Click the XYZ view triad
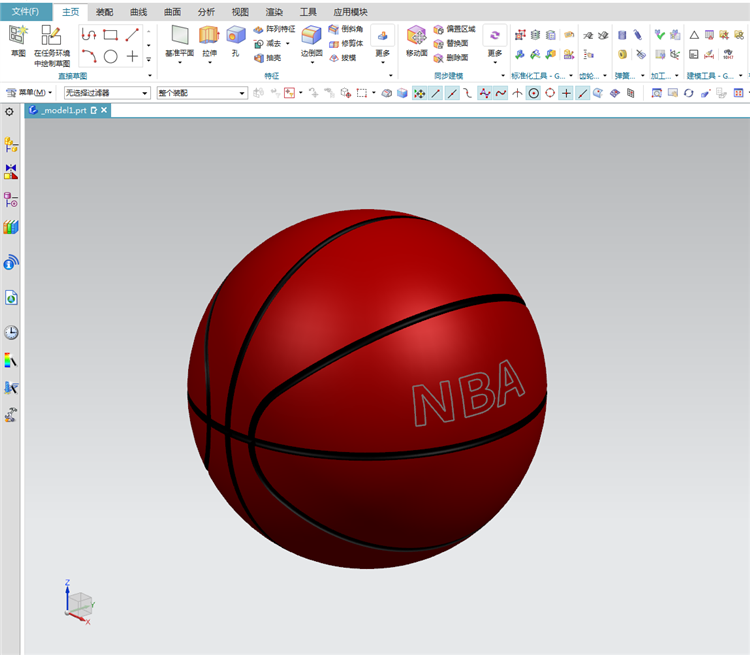The width and height of the screenshot is (750, 655). 78,603
